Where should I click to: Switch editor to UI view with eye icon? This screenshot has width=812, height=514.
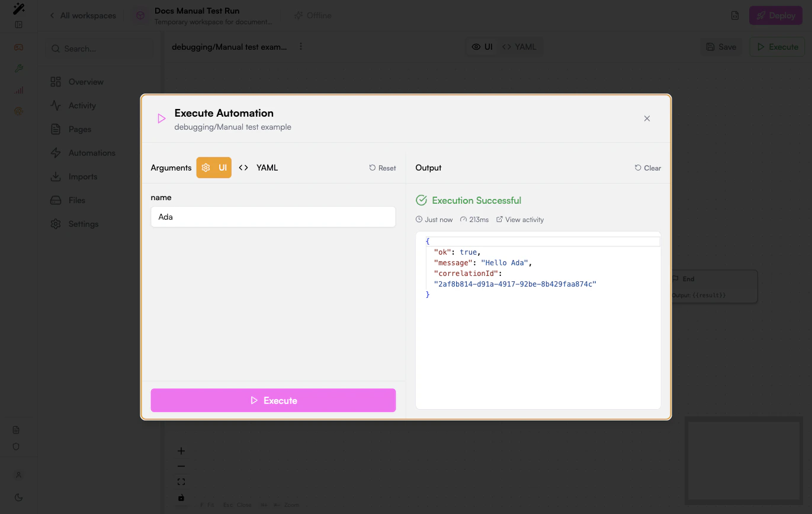pos(482,47)
